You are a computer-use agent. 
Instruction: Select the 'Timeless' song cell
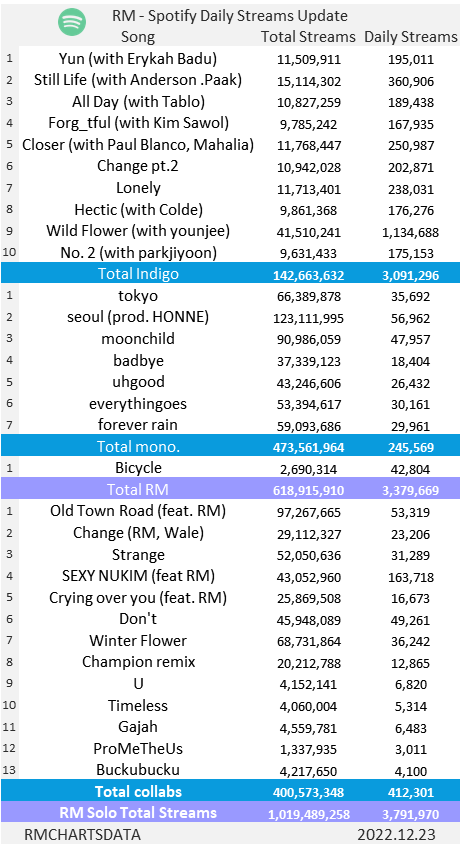click(138, 705)
